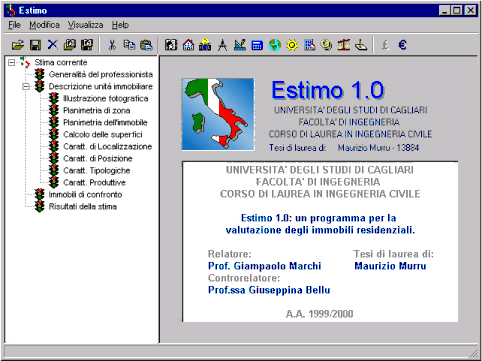
Task: Select Stima corrente in the tree
Action: tap(61, 62)
